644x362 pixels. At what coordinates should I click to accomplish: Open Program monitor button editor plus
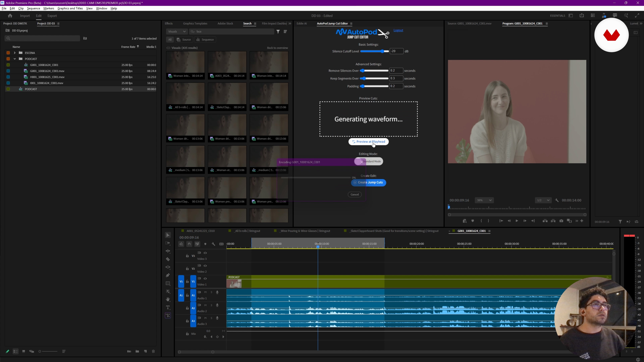coord(582,221)
